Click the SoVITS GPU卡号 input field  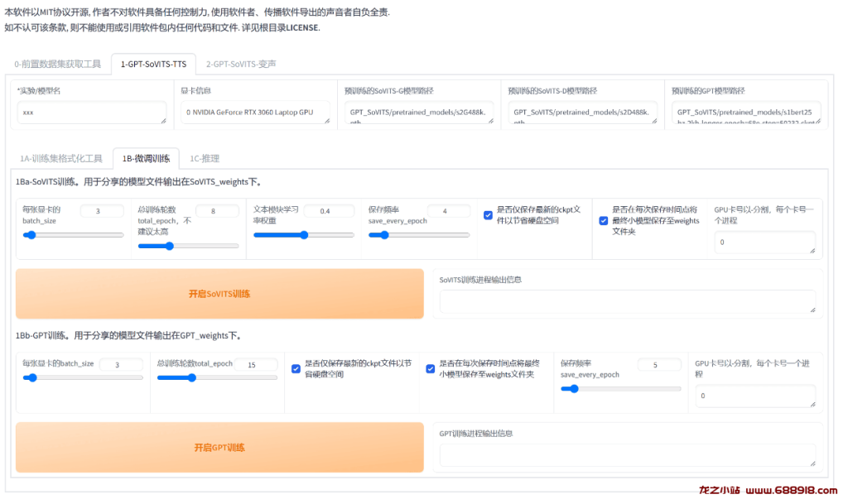pyautogui.click(x=764, y=242)
